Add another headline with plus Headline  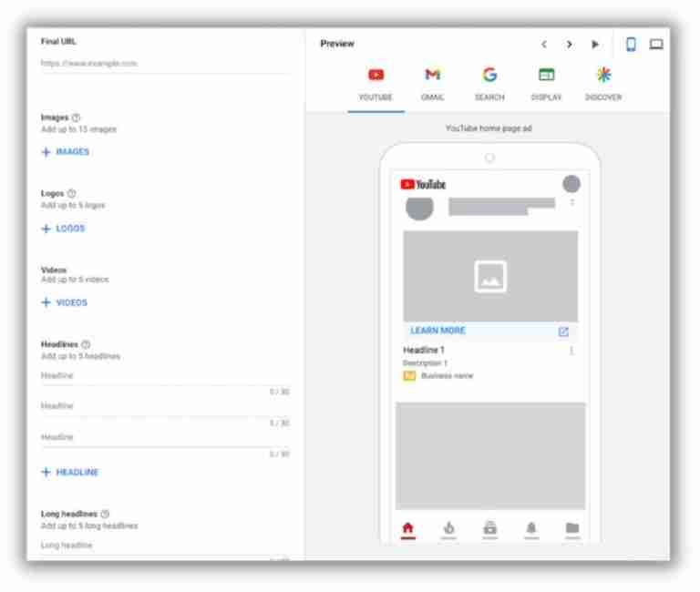click(x=70, y=472)
